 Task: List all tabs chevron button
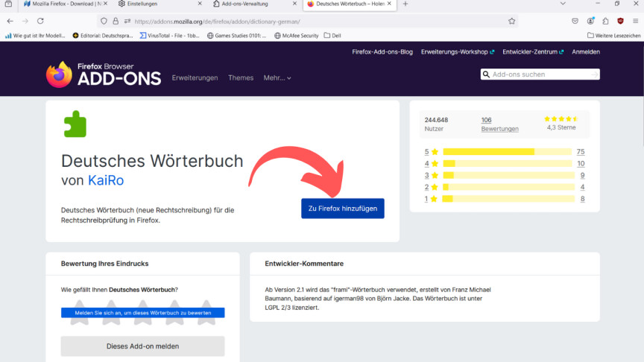(x=563, y=4)
